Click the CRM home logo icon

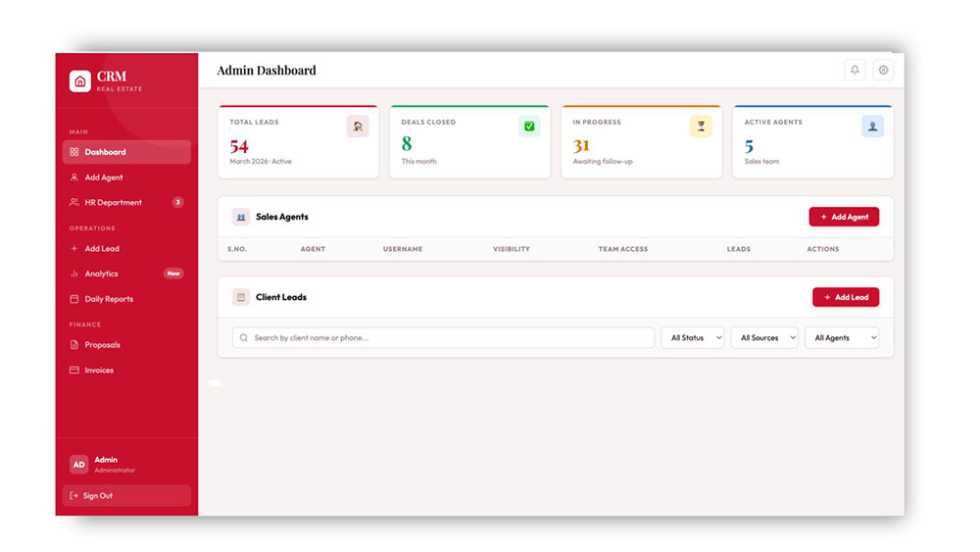[x=80, y=81]
